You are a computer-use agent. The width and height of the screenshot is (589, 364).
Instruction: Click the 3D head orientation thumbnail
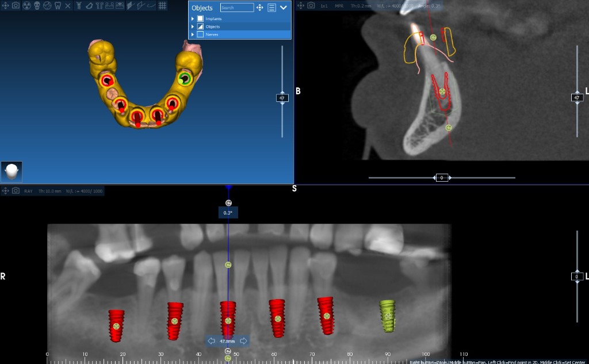[x=10, y=171]
